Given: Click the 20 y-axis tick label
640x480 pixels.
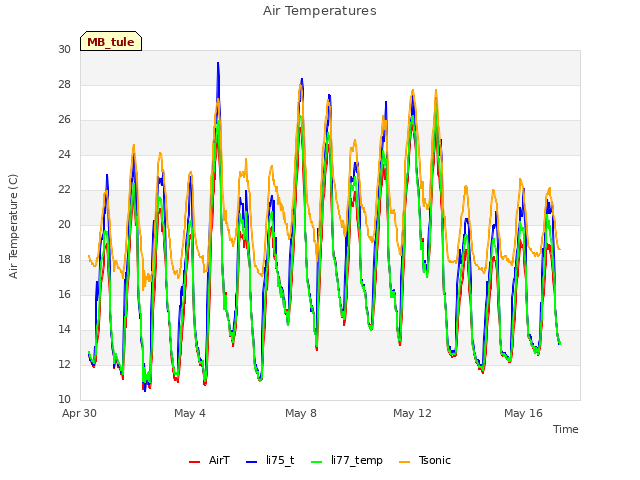Looking at the screenshot, I should pos(64,224).
